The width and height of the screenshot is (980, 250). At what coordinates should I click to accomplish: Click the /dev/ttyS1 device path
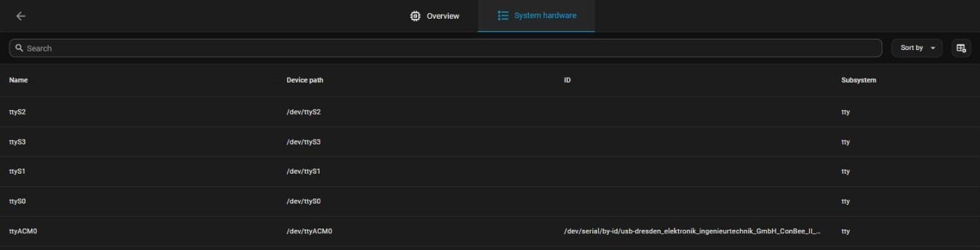304,171
